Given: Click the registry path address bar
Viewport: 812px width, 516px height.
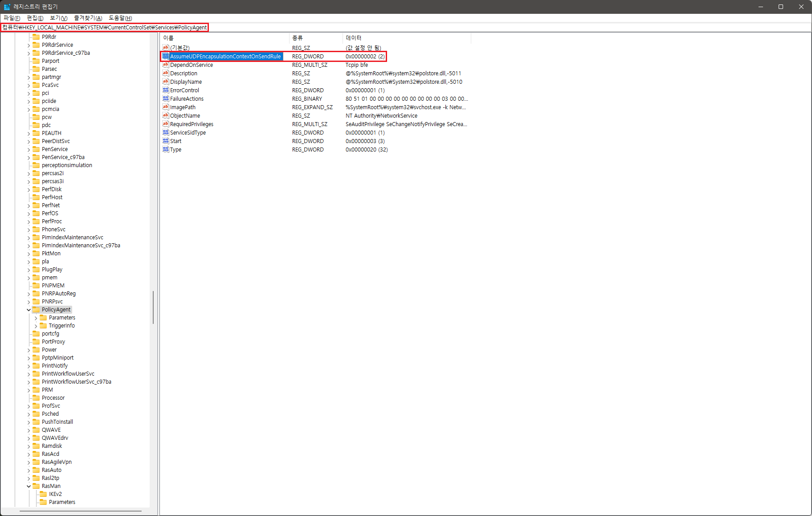Looking at the screenshot, I should pyautogui.click(x=406, y=27).
